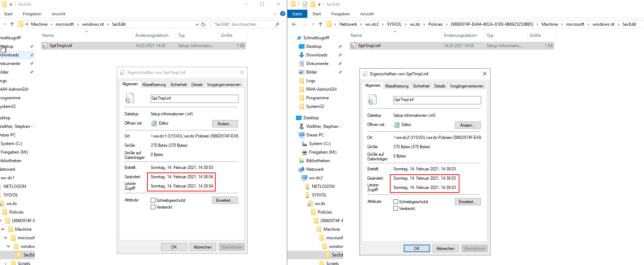The height and width of the screenshot is (265, 644).
Task: Click GptTmpl.inf file icon in right file list
Action: pyautogui.click(x=353, y=46)
